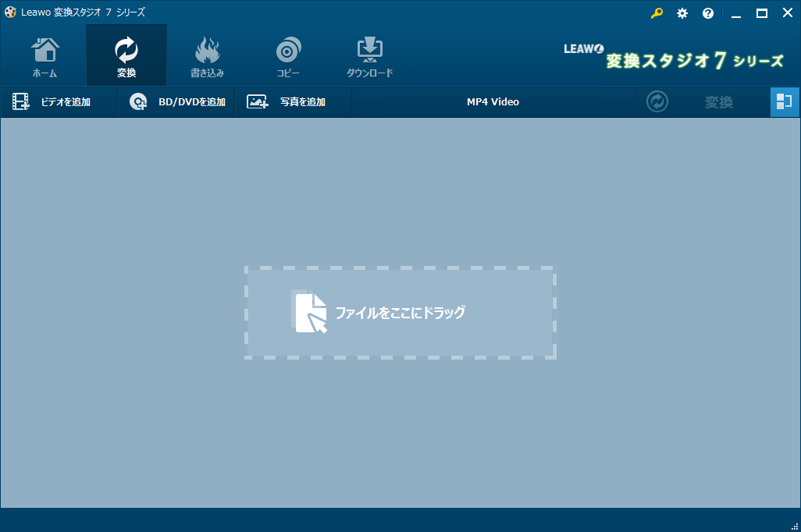This screenshot has width=801, height=532.
Task: Switch to the 書き込み burn tab
Action: [207, 58]
